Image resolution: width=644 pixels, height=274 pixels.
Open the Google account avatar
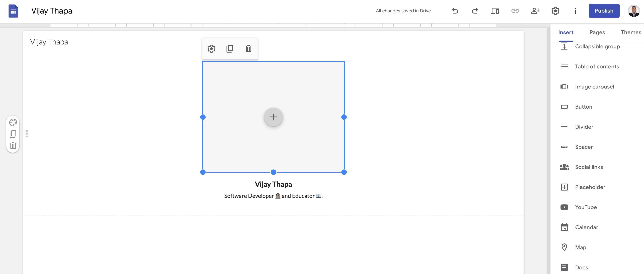634,11
